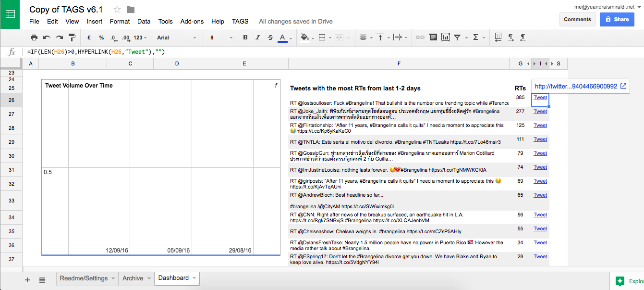The width and height of the screenshot is (644, 290).
Task: Open the Arial font dropdown
Action: coord(176,38)
